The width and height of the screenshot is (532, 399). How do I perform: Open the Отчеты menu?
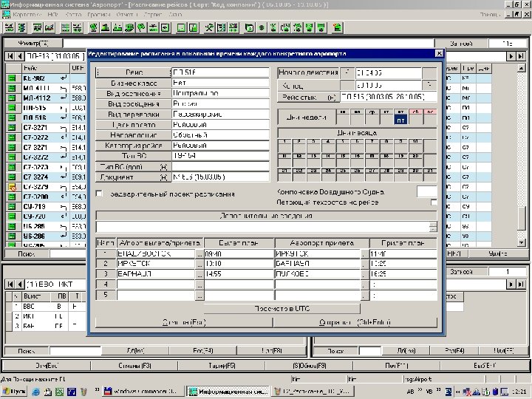[x=126, y=15]
